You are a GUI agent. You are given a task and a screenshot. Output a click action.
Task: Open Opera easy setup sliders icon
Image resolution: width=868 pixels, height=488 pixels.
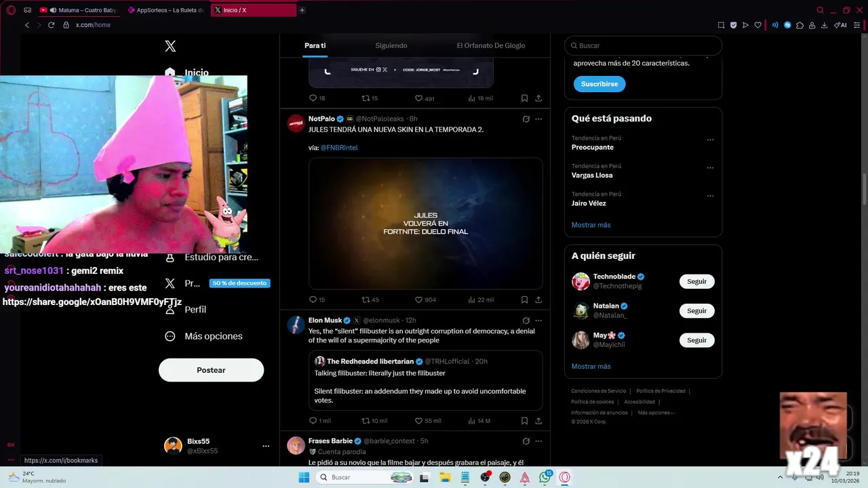click(857, 25)
